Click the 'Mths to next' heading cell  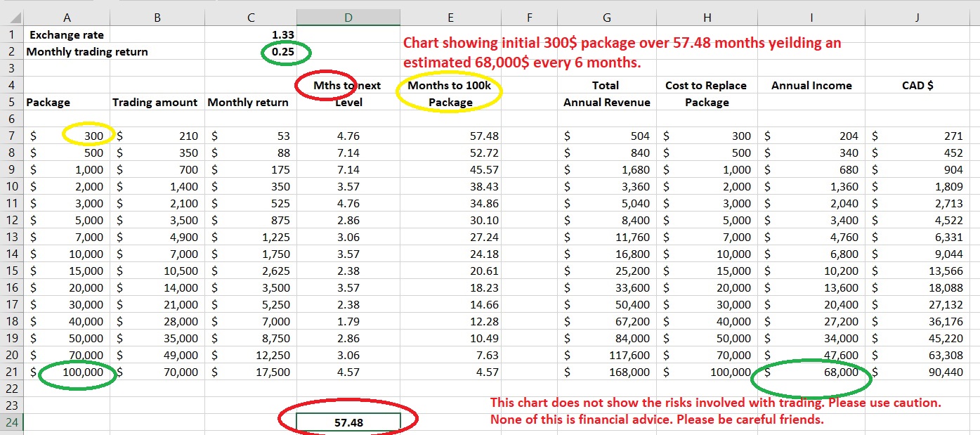coord(348,85)
